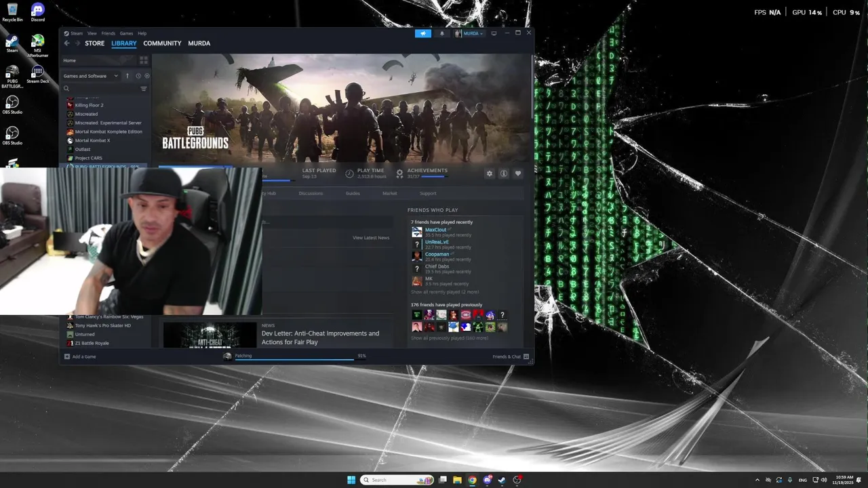Select Miscreated: Experimental Server
Image resolution: width=868 pixels, height=488 pixels.
[x=104, y=123]
